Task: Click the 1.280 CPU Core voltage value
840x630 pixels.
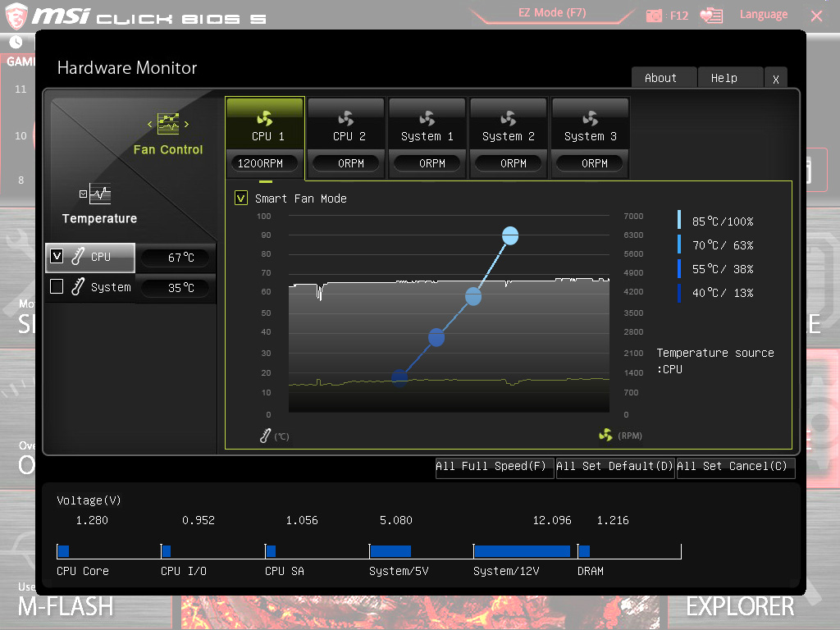Action: (92, 520)
